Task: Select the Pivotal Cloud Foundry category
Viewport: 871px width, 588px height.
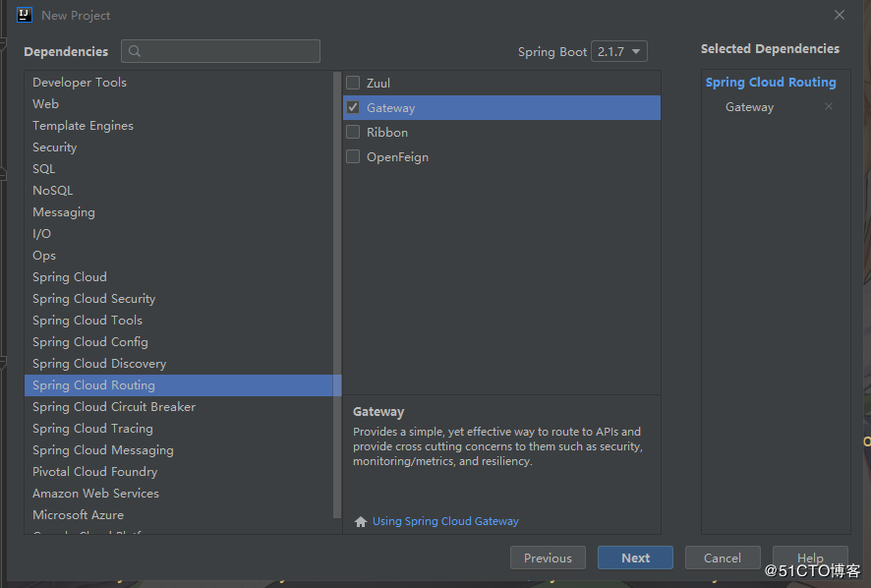Action: 179,472
